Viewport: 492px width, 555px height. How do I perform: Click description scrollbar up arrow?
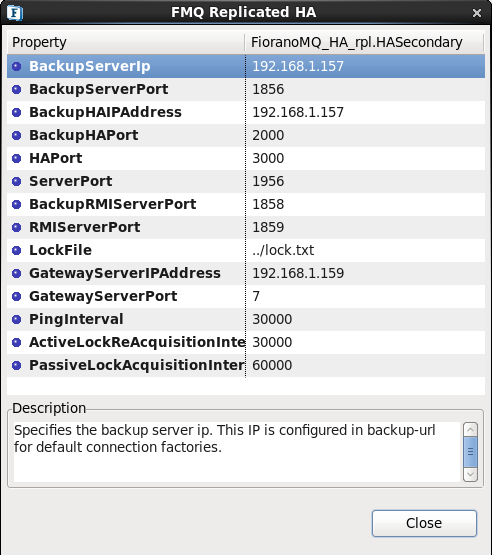pos(470,430)
